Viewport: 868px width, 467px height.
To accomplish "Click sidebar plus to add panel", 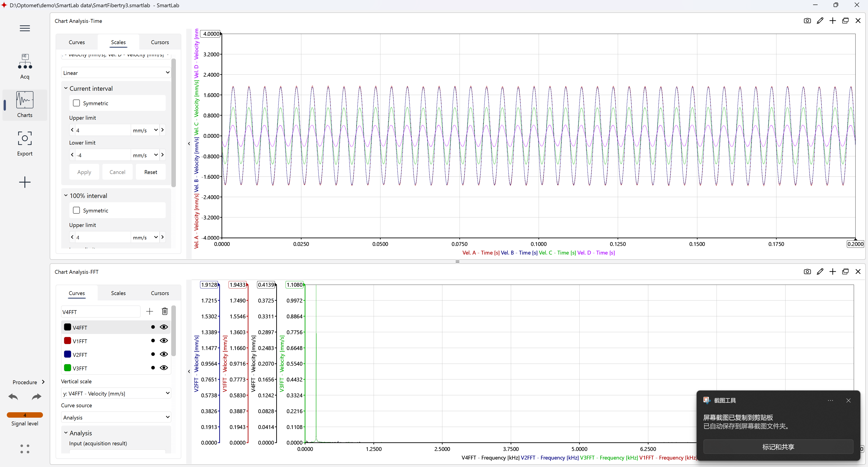I will [25, 182].
